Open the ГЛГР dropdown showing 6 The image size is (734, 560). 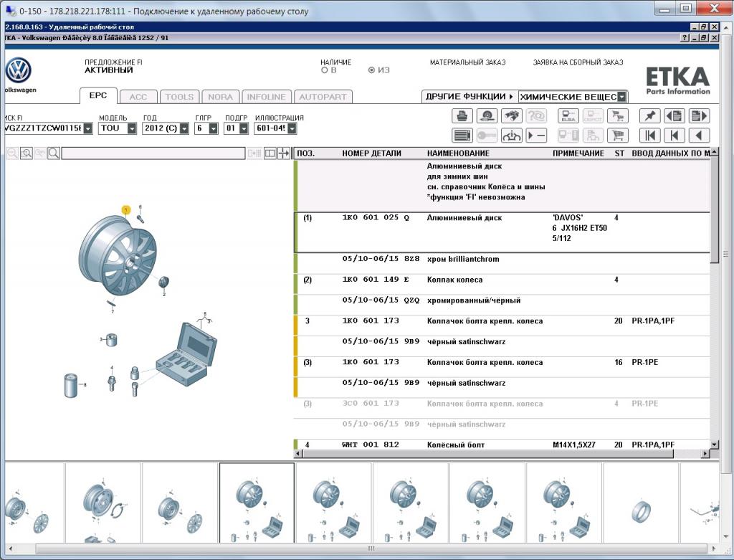(214, 128)
